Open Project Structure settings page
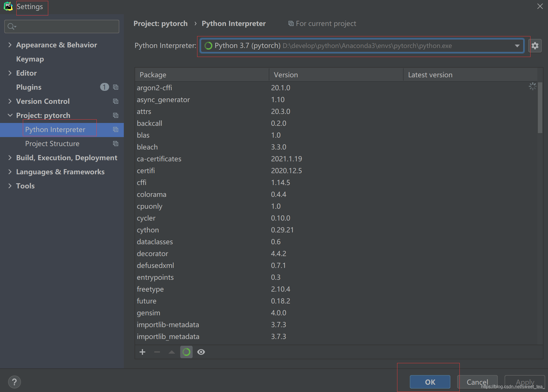Screen dimensions: 548x392 click(52, 144)
